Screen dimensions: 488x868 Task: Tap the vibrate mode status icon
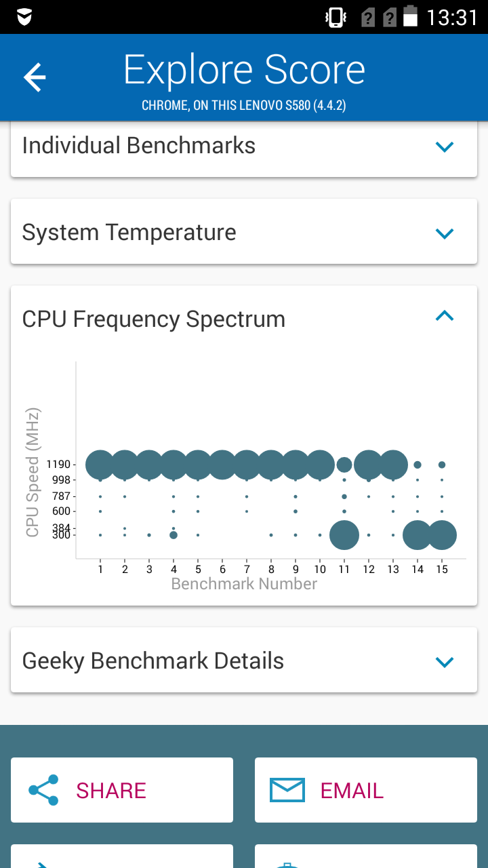pyautogui.click(x=336, y=17)
